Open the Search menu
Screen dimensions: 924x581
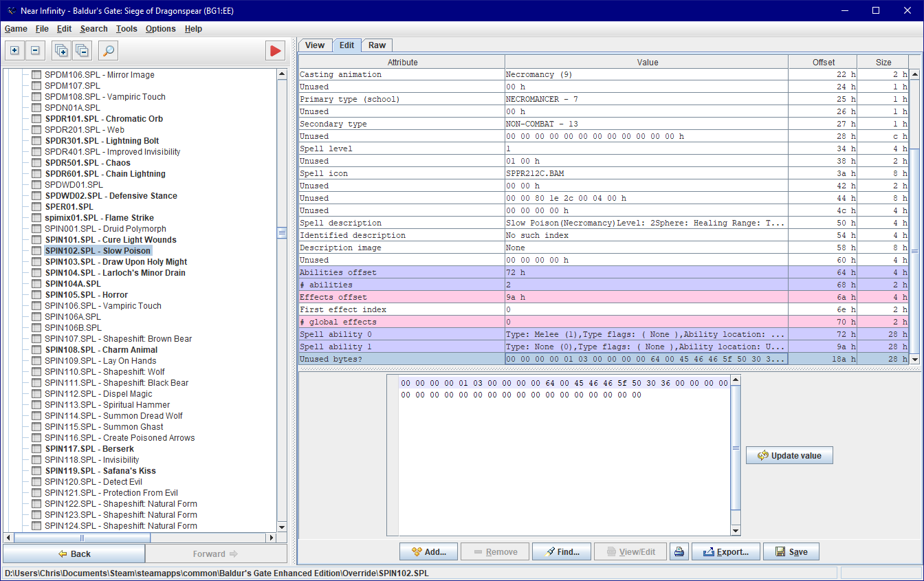coord(93,29)
